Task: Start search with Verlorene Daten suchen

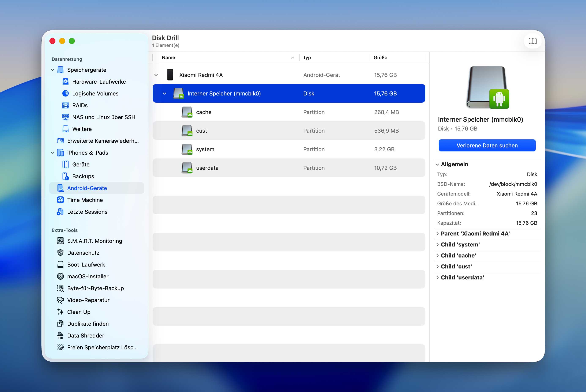Action: coord(487,146)
